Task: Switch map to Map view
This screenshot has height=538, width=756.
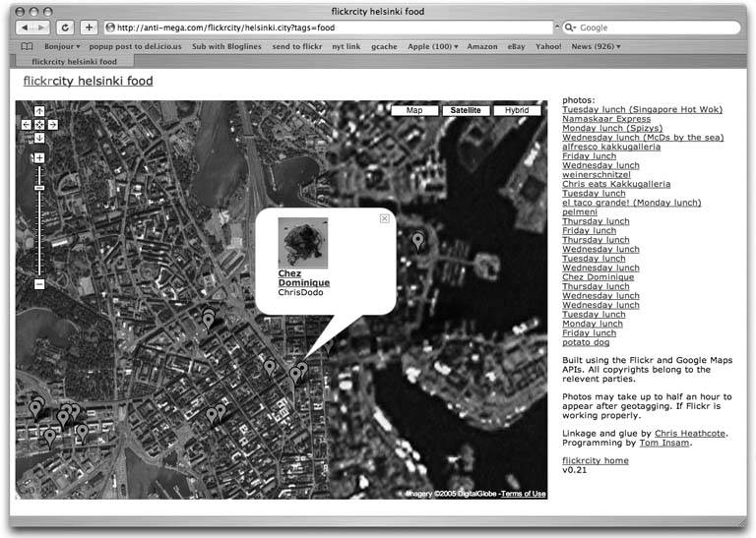Action: (414, 111)
